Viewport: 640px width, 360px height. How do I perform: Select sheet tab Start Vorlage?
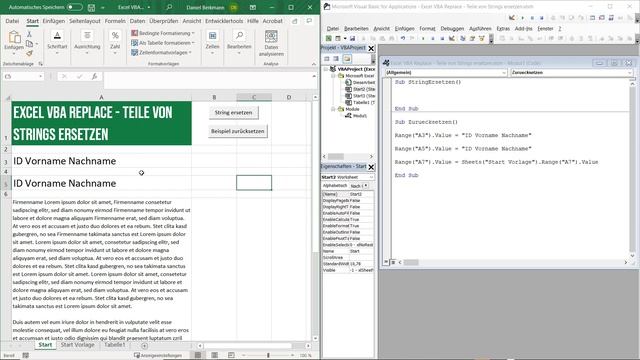point(78,345)
